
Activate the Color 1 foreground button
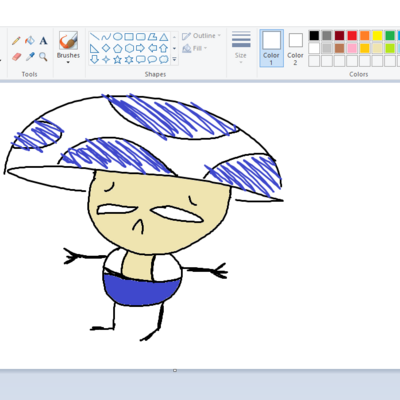(271, 48)
